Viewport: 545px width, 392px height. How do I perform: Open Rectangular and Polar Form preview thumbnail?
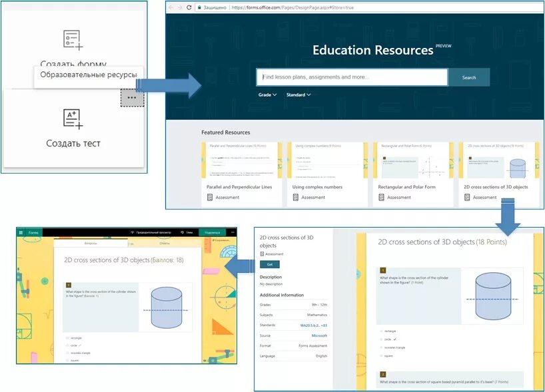click(413, 160)
